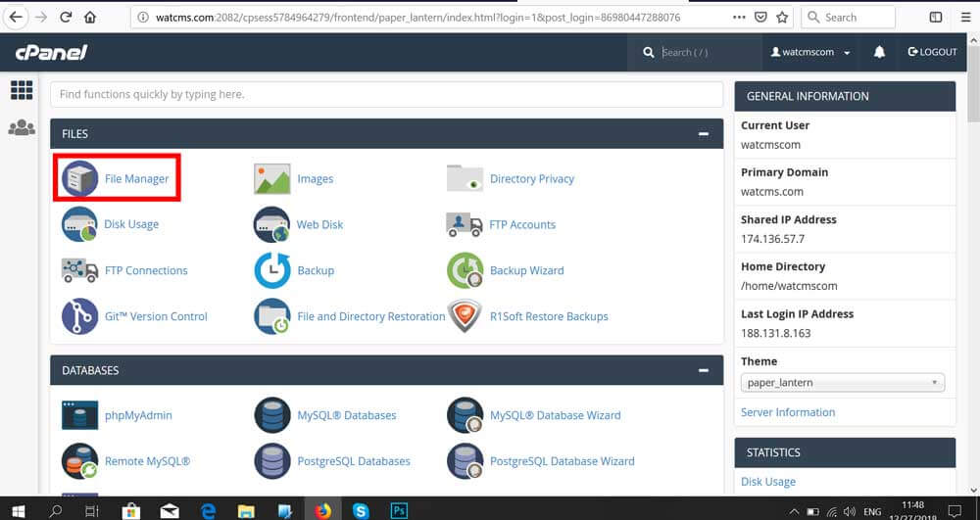Open the Backup Wizard text link
This screenshot has width=980, height=520.
tap(527, 270)
